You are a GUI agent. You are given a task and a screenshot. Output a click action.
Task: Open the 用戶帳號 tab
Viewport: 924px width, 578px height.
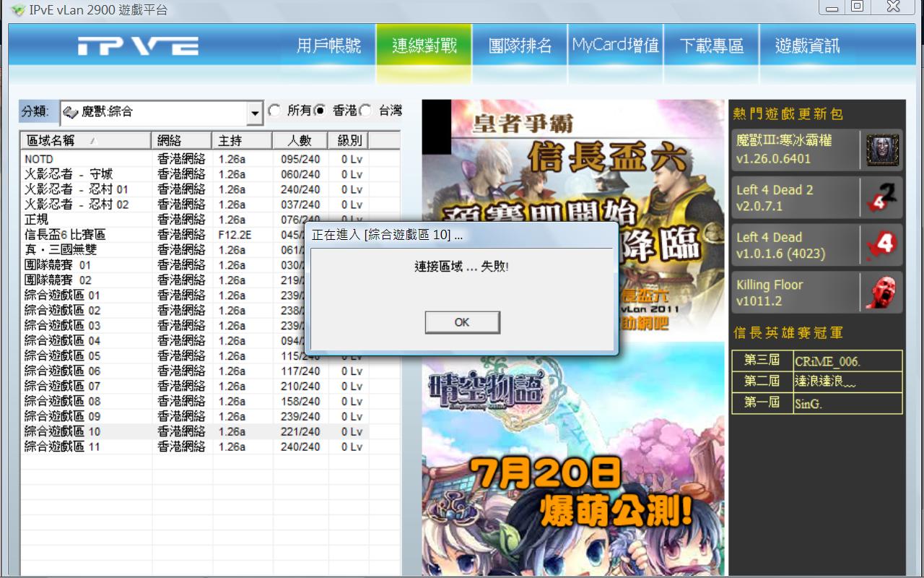328,46
